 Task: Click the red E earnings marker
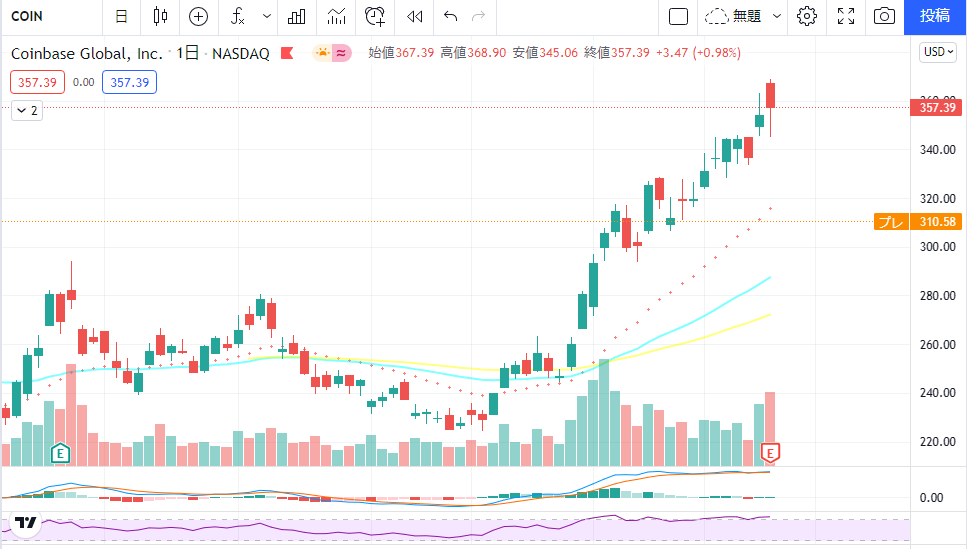click(x=770, y=453)
